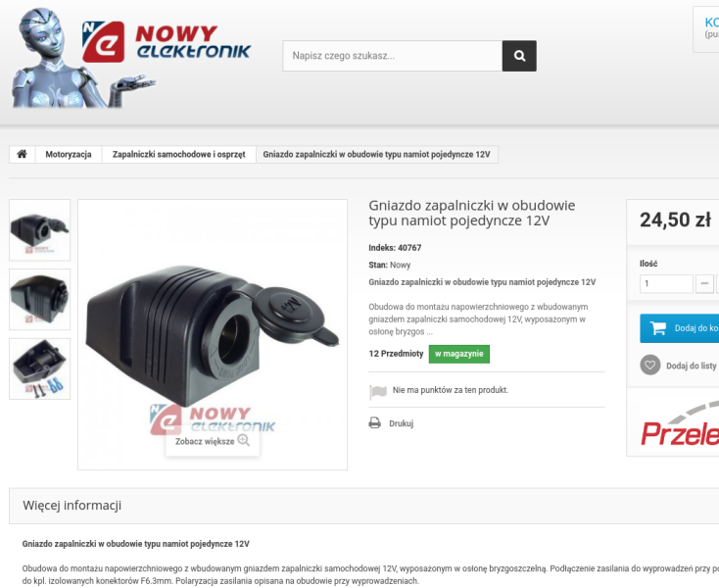Click the quantity input field showing 1
This screenshot has height=588, width=719.
[666, 284]
